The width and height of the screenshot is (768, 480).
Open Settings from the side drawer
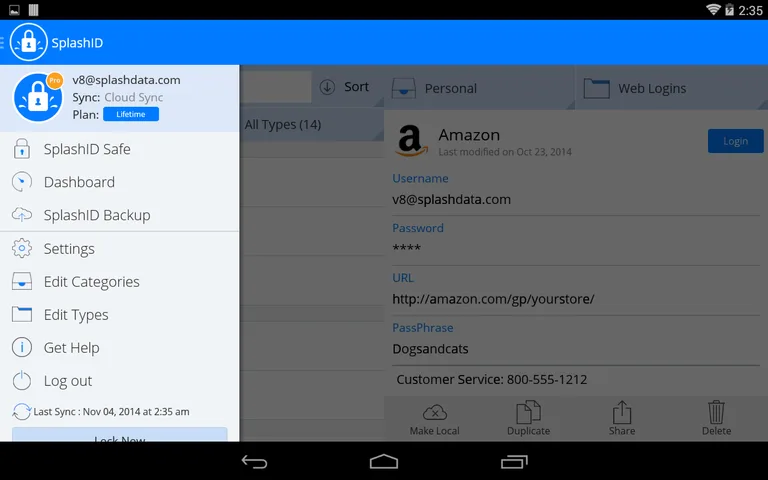pos(120,249)
